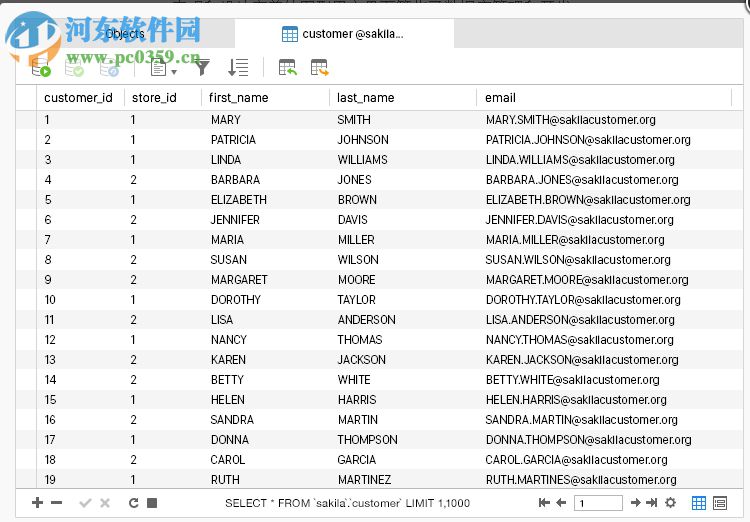The width and height of the screenshot is (750, 522).
Task: Select the DOROTHY first name cell
Action: click(x=236, y=300)
